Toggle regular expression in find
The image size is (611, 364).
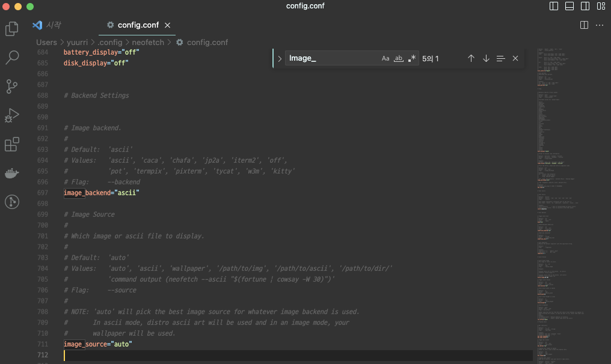coord(412,58)
